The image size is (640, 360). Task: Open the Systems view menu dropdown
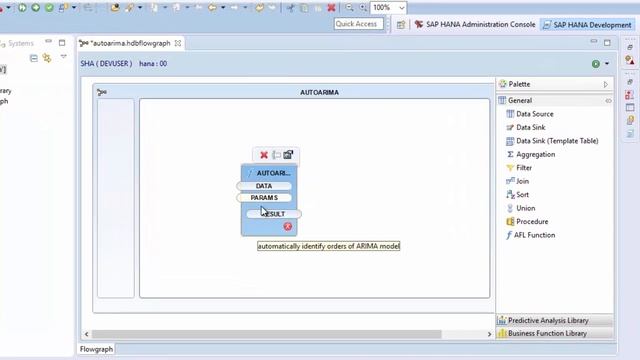pyautogui.click(x=64, y=57)
